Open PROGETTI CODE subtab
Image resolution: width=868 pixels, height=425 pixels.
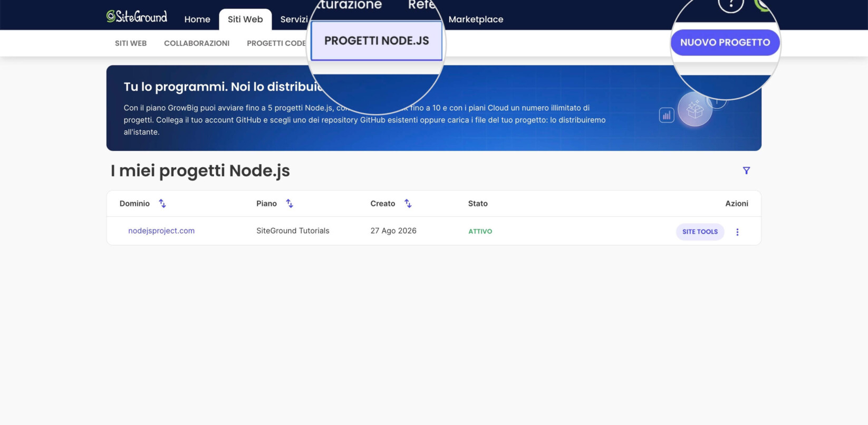pos(276,43)
